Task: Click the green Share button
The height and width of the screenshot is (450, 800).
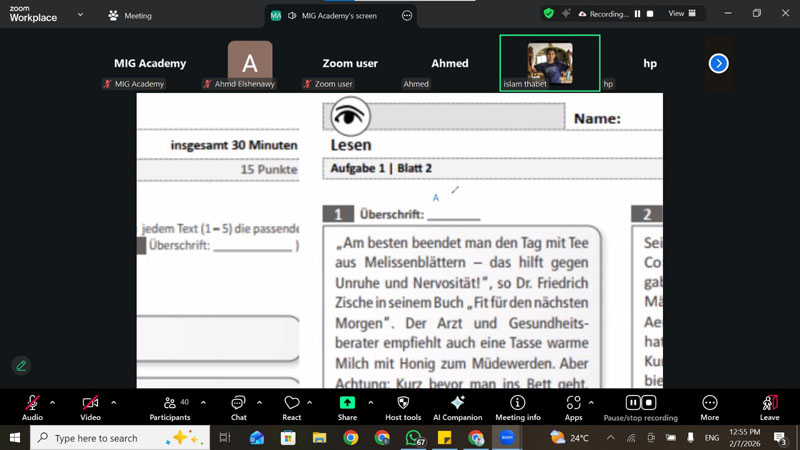Action: pos(347,404)
